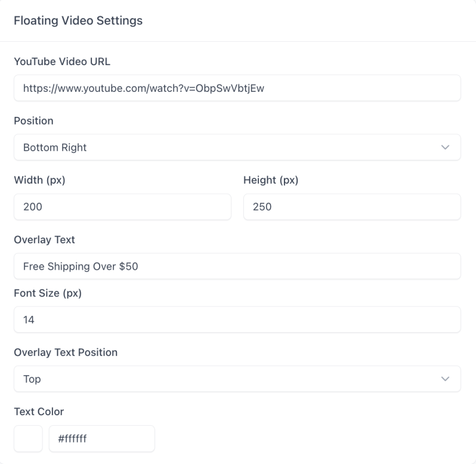Click the Width (px) label

[39, 180]
